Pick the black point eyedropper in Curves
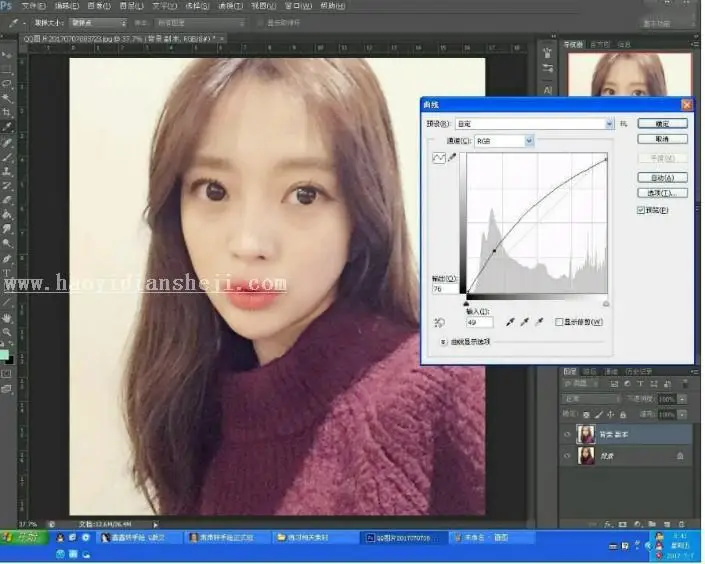The image size is (705, 564). (x=510, y=322)
